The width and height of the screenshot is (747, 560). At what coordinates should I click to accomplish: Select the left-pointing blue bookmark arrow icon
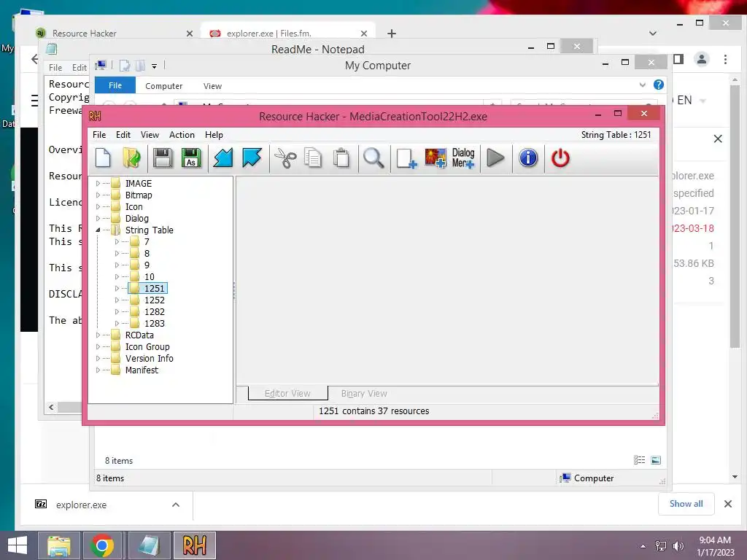pos(223,158)
